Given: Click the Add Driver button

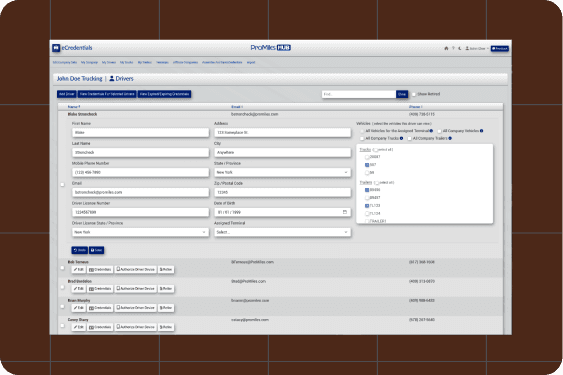Looking at the screenshot, I should click(x=66, y=94).
